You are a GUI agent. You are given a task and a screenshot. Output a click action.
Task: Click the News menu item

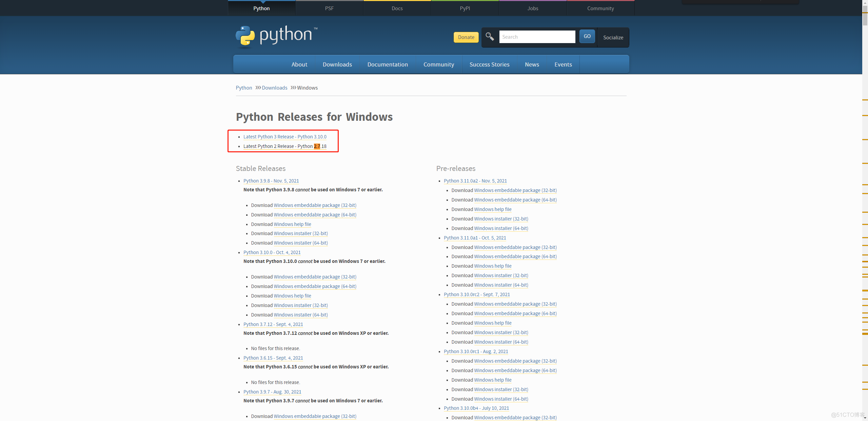click(532, 64)
